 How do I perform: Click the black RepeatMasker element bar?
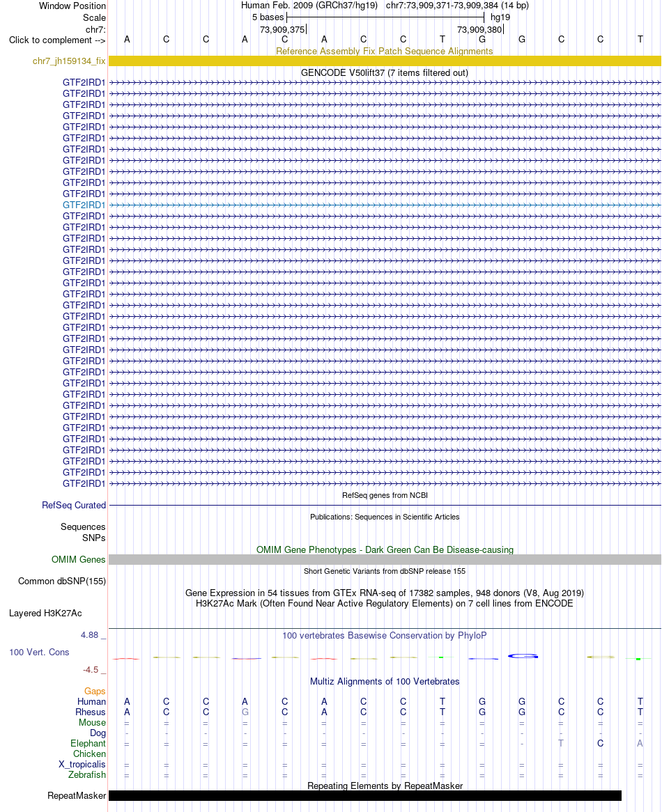coord(365,796)
